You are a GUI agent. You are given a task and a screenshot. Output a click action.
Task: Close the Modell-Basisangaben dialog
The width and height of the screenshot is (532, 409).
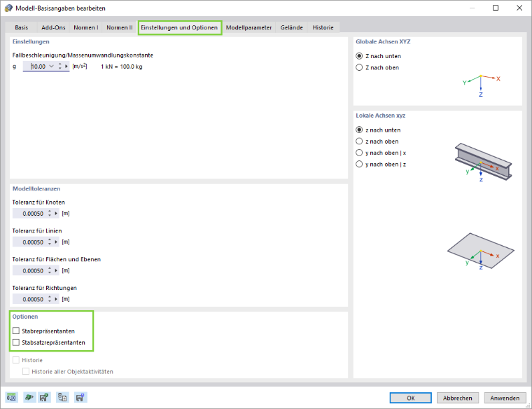pos(519,8)
